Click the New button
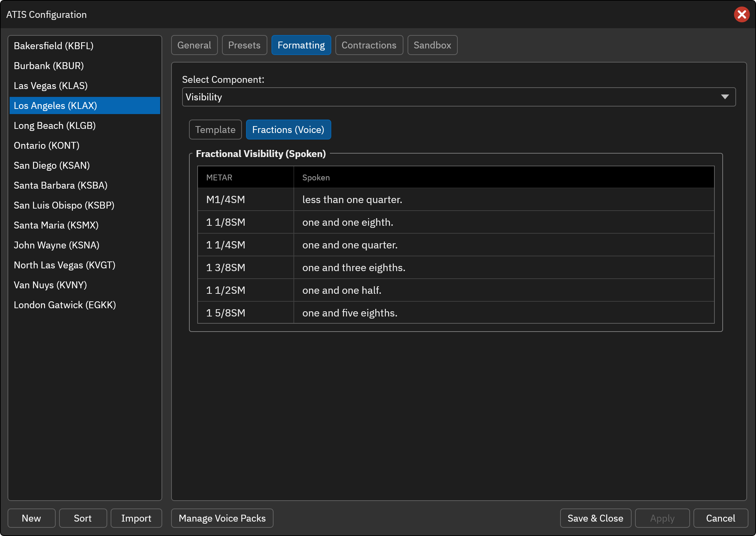756x536 pixels. point(31,518)
